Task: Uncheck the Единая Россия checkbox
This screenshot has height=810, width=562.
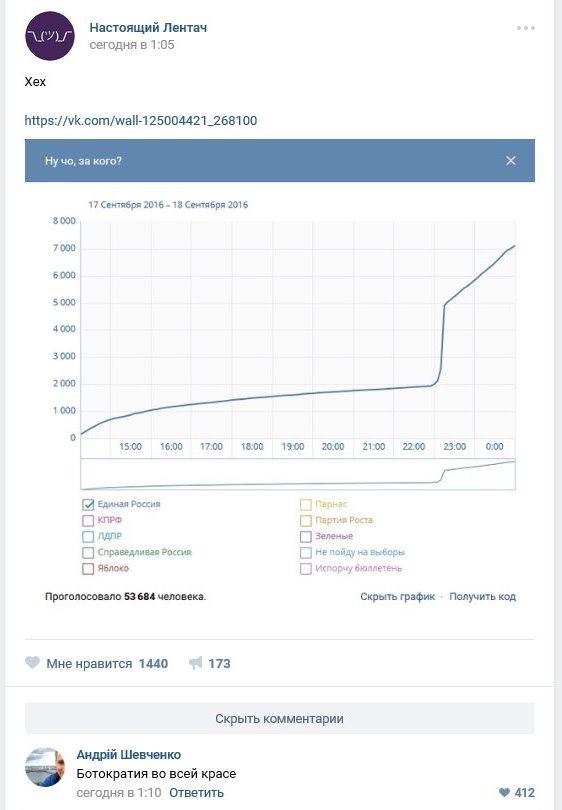Action: click(x=88, y=504)
